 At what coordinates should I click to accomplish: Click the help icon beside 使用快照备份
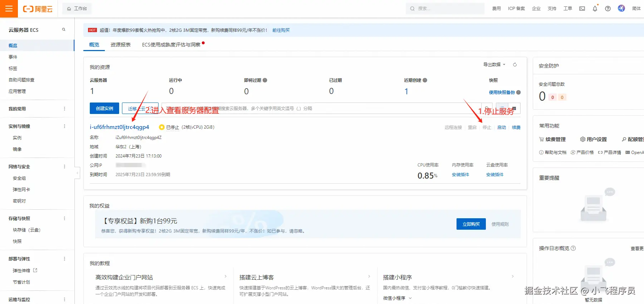[x=518, y=92]
